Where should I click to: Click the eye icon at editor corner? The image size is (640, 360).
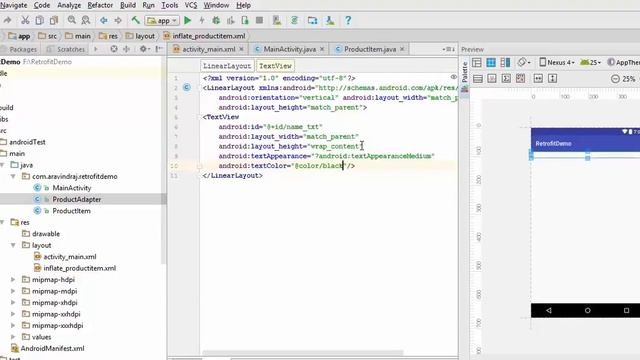[453, 77]
